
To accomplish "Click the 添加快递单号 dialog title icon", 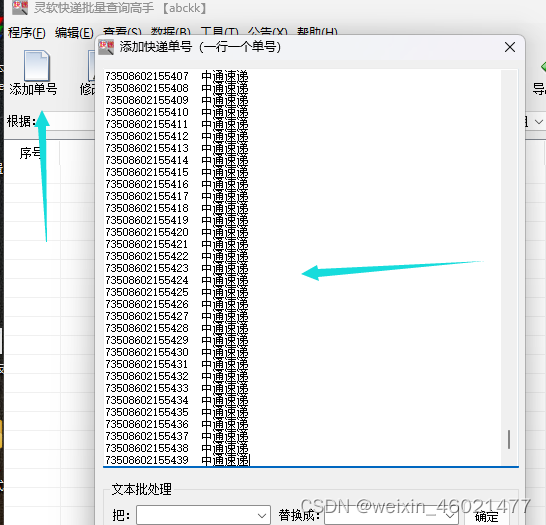I will tap(106, 47).
